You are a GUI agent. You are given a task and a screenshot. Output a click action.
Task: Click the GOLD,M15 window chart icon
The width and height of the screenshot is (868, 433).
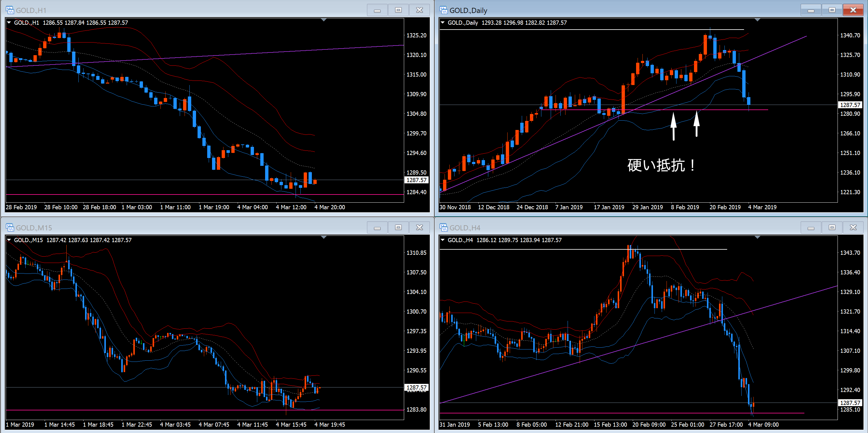tap(10, 227)
